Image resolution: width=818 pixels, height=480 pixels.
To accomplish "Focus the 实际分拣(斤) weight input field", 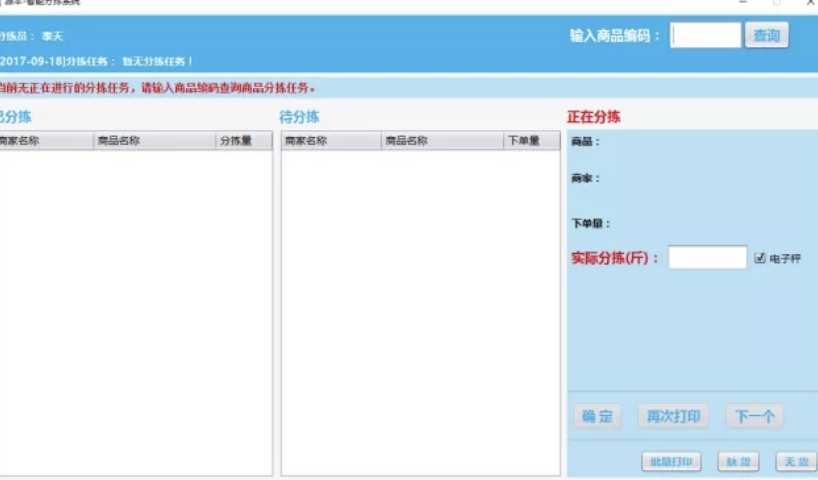I will tap(707, 258).
